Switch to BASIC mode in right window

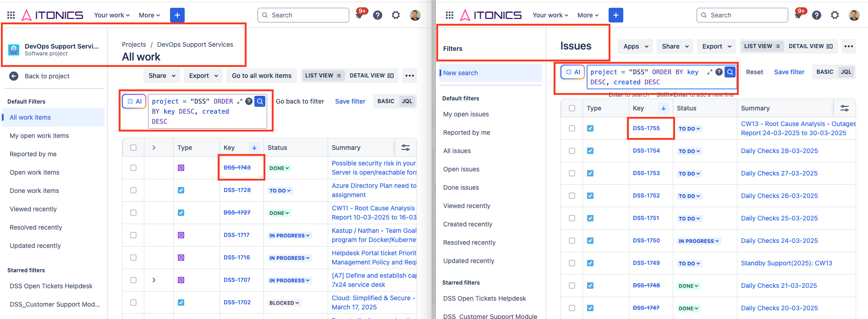[825, 72]
